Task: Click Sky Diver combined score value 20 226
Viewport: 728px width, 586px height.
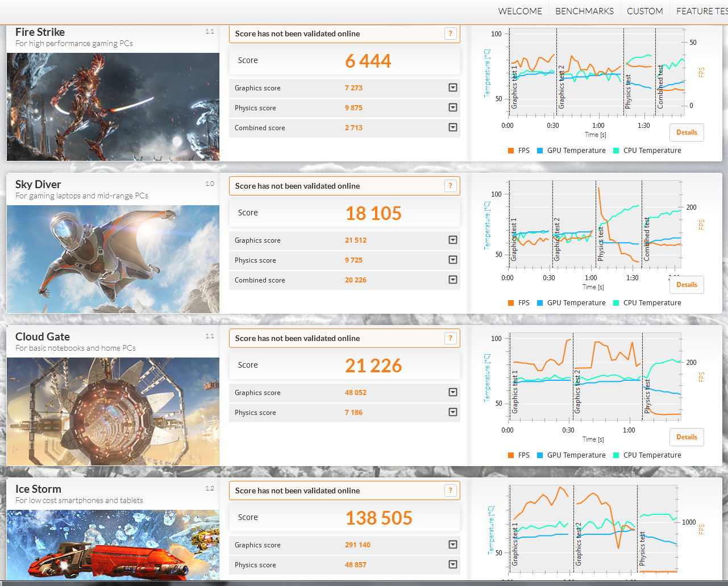Action: 356,280
